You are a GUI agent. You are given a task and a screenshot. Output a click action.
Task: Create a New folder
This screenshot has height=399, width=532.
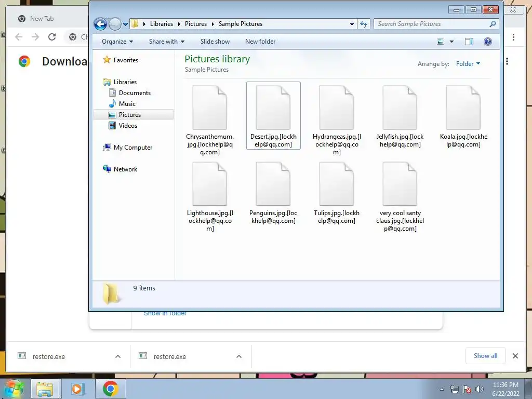click(260, 42)
